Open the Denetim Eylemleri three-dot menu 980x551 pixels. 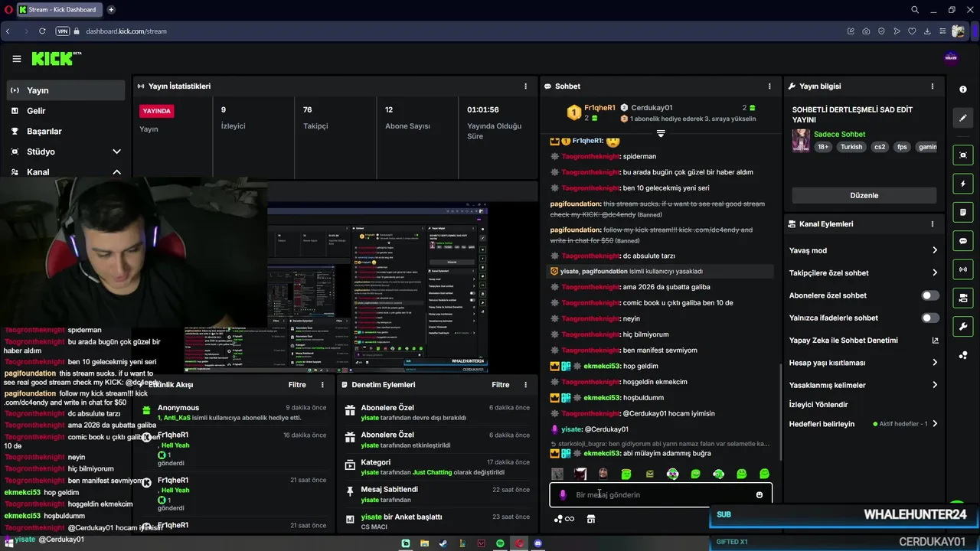(x=525, y=385)
